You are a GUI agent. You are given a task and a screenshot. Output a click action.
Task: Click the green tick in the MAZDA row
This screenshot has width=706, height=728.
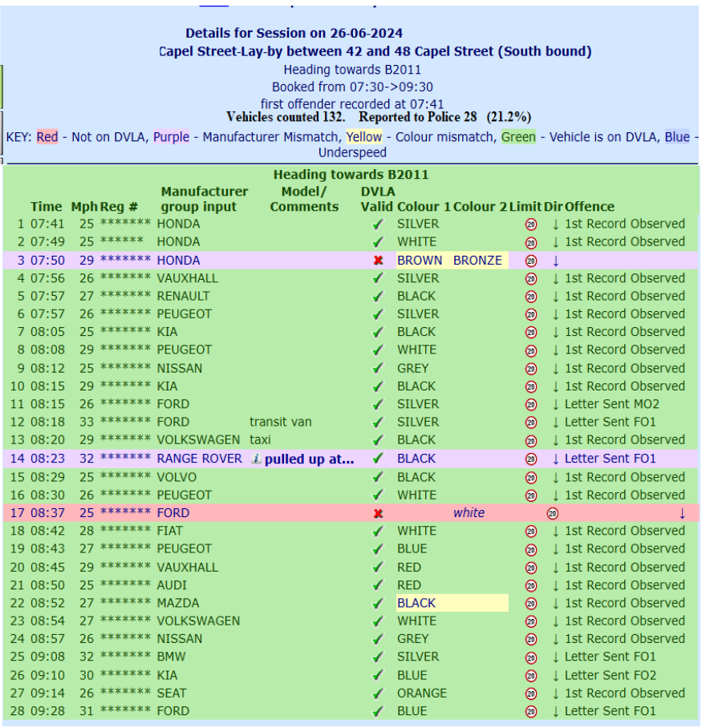pos(378,604)
